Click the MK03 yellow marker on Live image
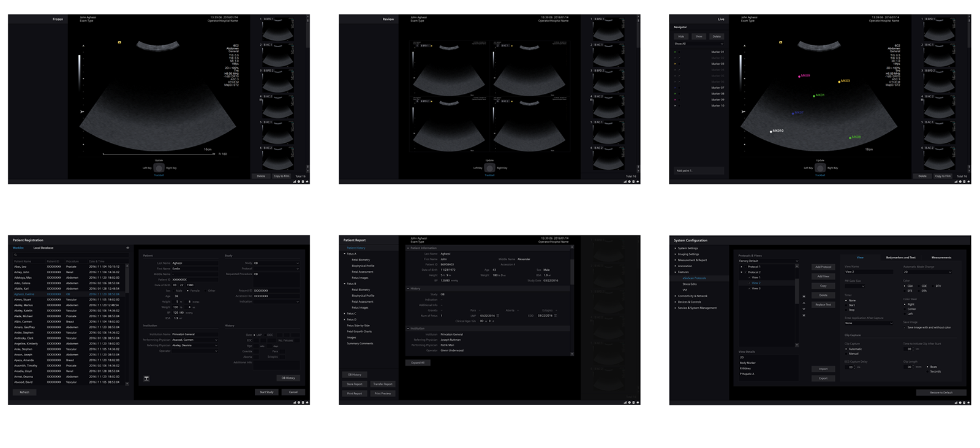The width and height of the screenshot is (980, 448). (839, 81)
